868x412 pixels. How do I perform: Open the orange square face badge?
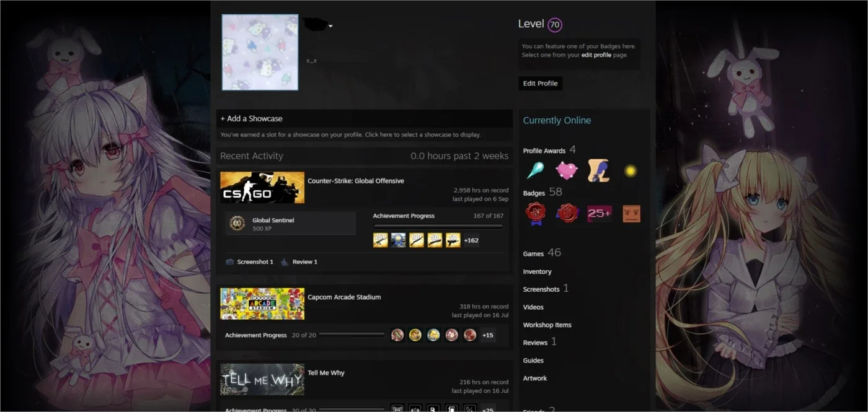[631, 214]
